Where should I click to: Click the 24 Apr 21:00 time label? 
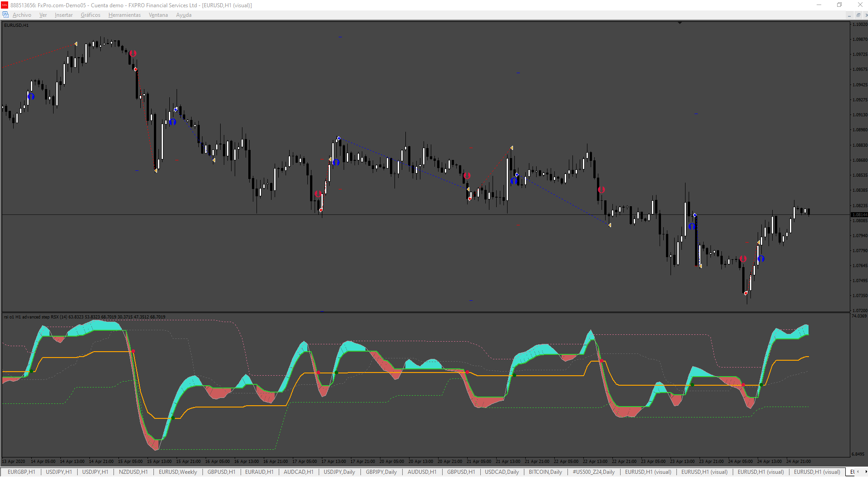click(x=799, y=462)
